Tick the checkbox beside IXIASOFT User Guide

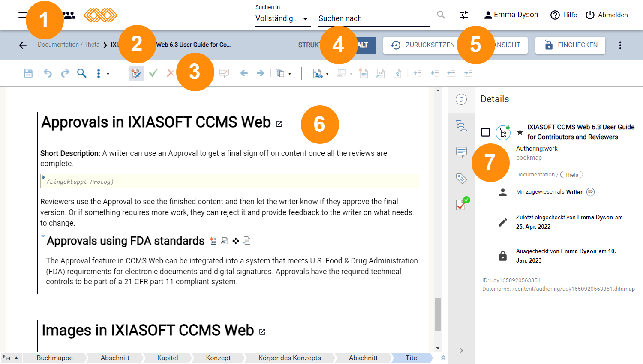pyautogui.click(x=485, y=132)
